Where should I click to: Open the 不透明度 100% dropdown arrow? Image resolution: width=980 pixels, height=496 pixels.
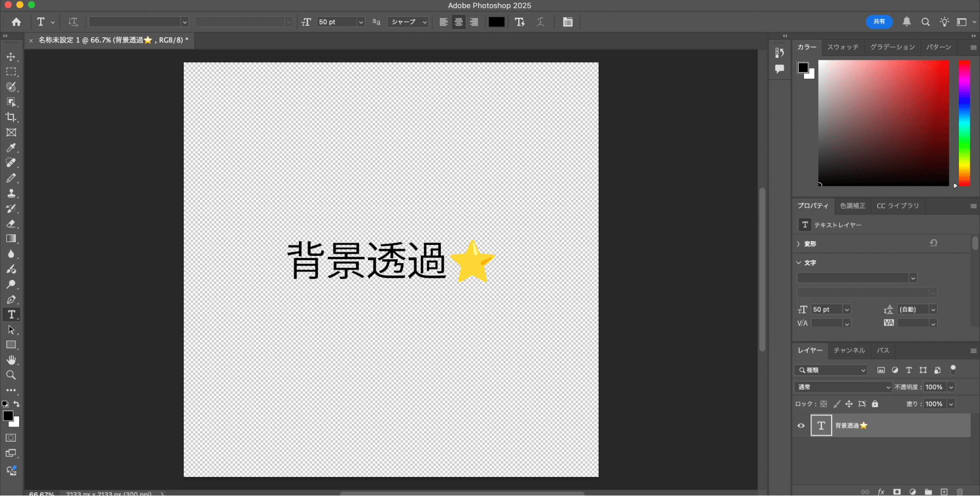click(951, 387)
